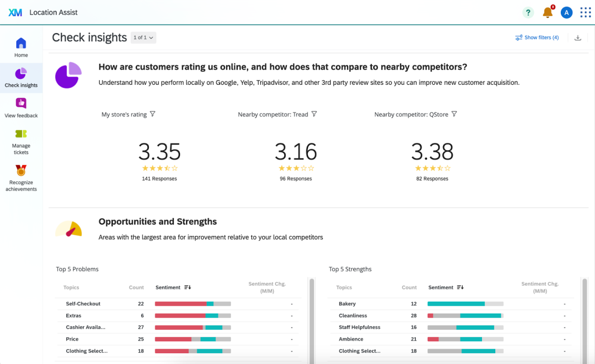Click the notification bell icon
This screenshot has height=364, width=595.
(547, 12)
